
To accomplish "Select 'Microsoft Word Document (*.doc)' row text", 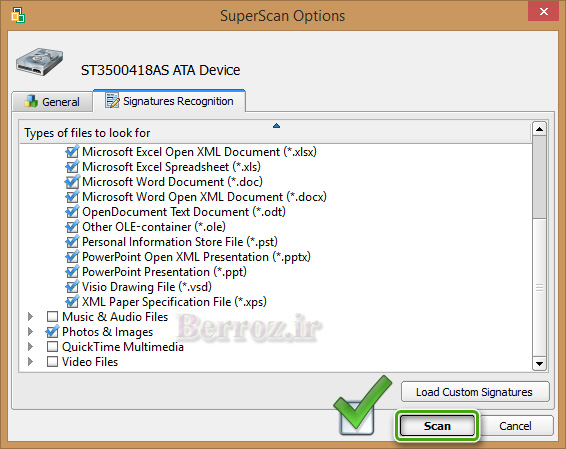I will click(x=172, y=182).
